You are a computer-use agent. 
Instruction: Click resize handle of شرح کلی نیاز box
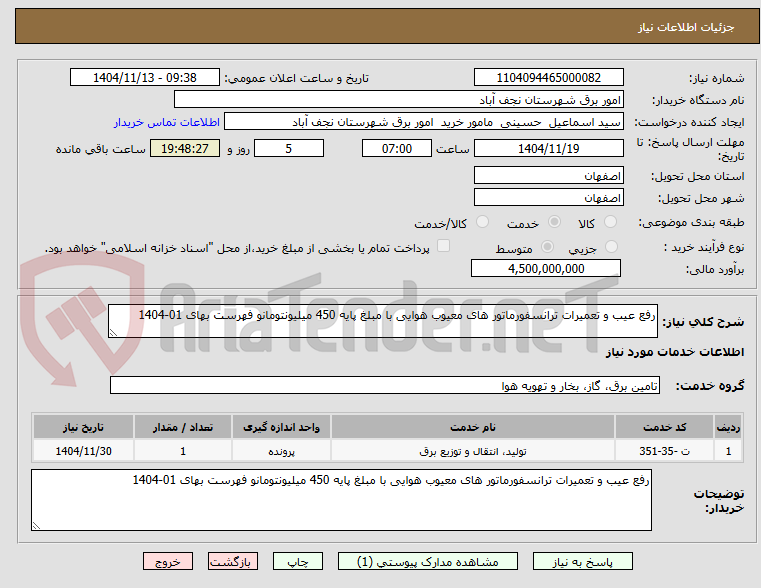coord(113,332)
